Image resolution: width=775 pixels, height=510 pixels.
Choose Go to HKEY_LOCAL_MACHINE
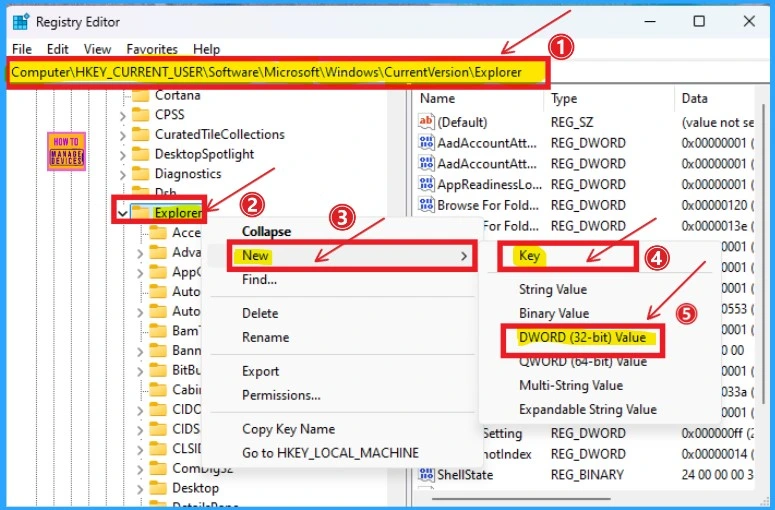pyautogui.click(x=330, y=453)
